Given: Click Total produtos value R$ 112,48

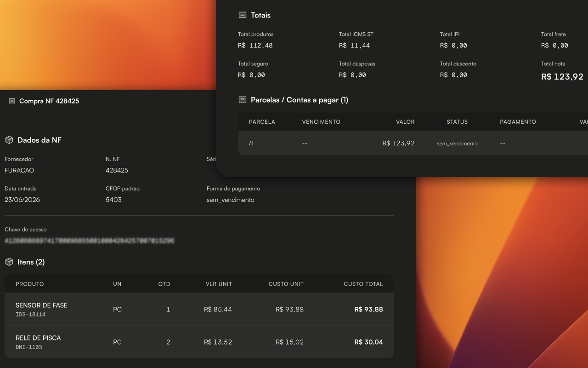Looking at the screenshot, I should (255, 46).
